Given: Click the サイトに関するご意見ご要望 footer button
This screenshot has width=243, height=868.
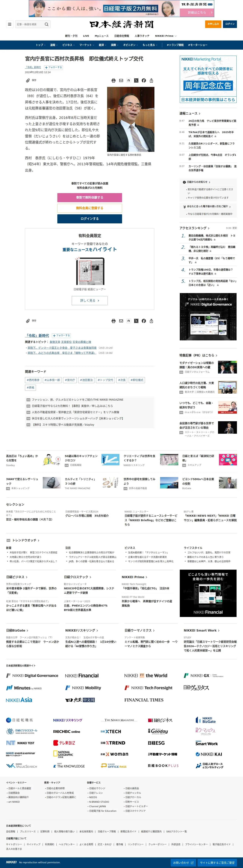Looking at the screenshot, I should pos(217,863).
